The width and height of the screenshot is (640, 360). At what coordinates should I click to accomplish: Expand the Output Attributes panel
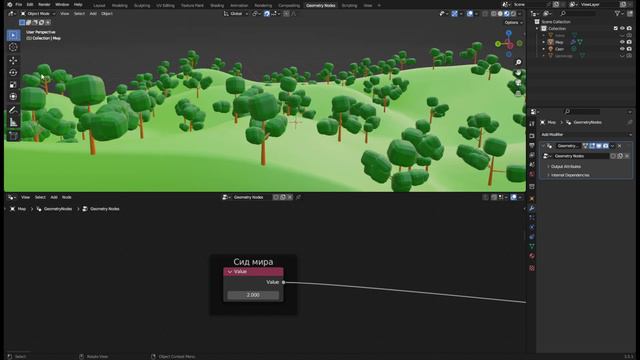[x=566, y=167]
